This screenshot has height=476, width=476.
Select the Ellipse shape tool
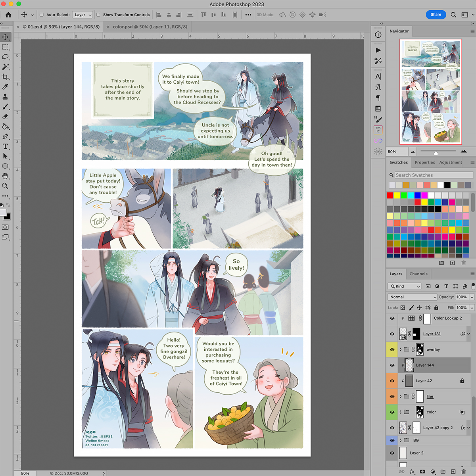pyautogui.click(x=5, y=166)
